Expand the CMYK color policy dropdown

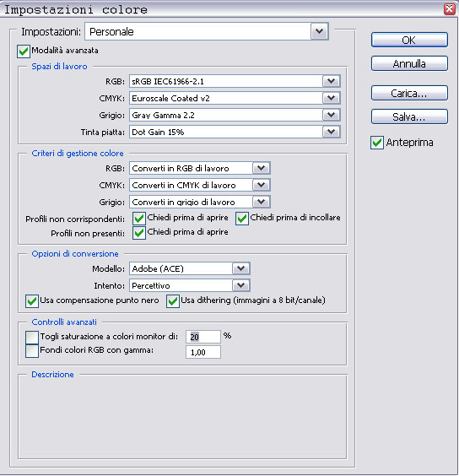(x=261, y=185)
